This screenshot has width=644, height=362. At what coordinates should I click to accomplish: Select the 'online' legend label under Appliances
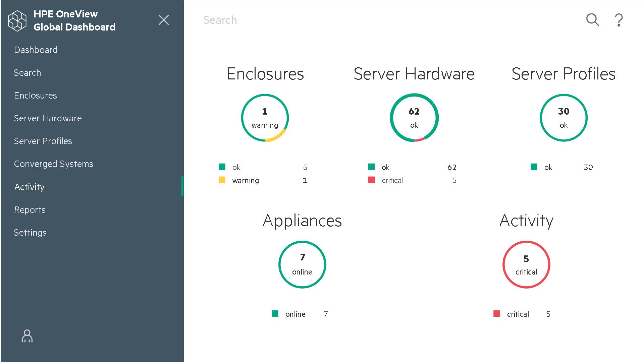click(x=296, y=314)
